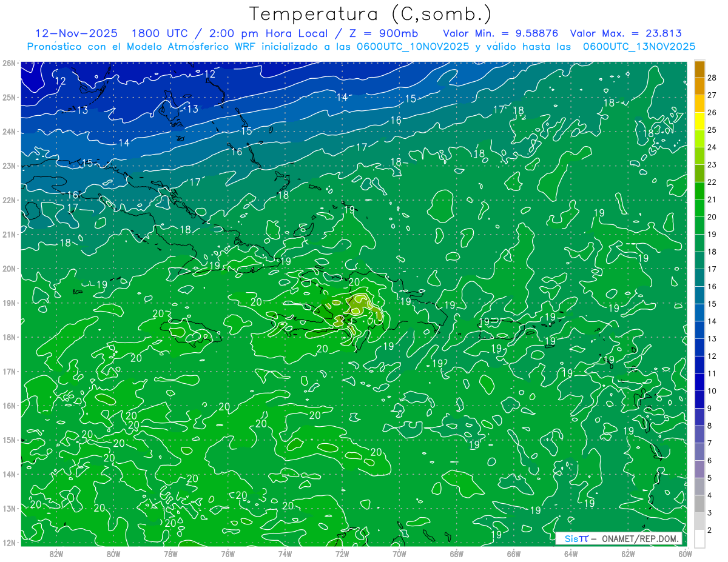Viewport: 728px width, 562px height.
Task: Click legend label "25"
Action: point(712,130)
